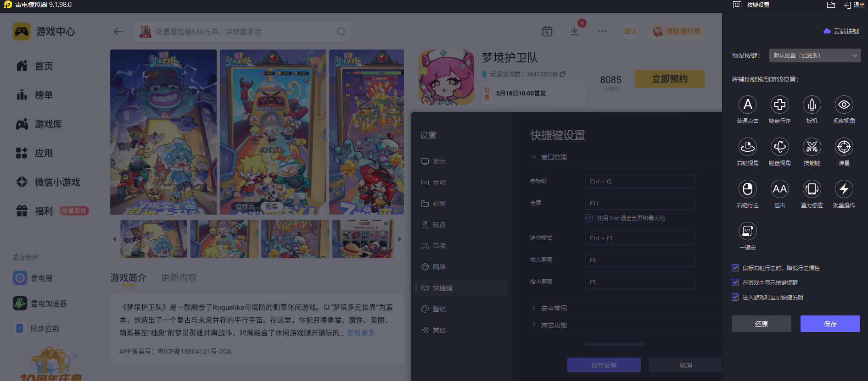Viewport: 868px width, 381px height.
Task: Select the 普通点击 tap key icon
Action: (x=748, y=105)
